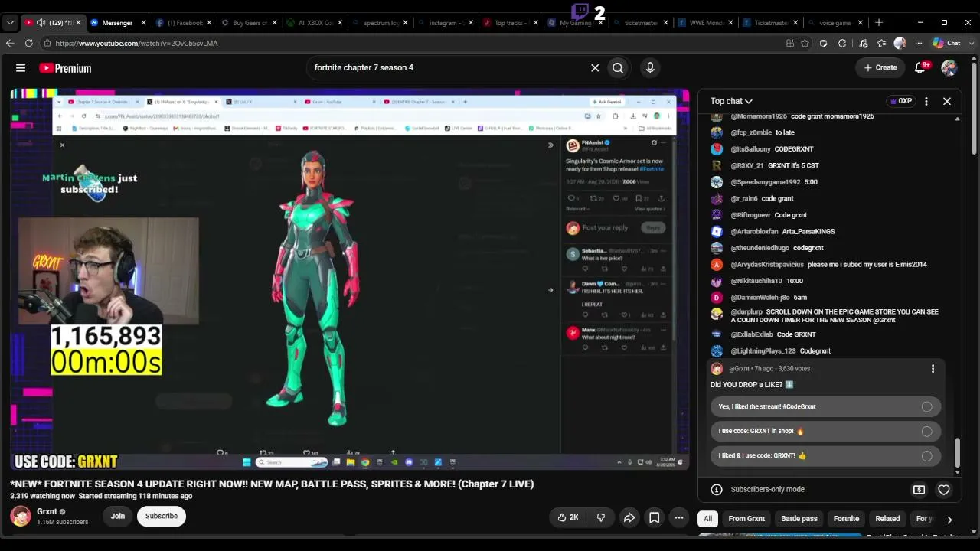Open live chat options three-dot menu
The width and height of the screenshot is (980, 551).
[x=926, y=101]
